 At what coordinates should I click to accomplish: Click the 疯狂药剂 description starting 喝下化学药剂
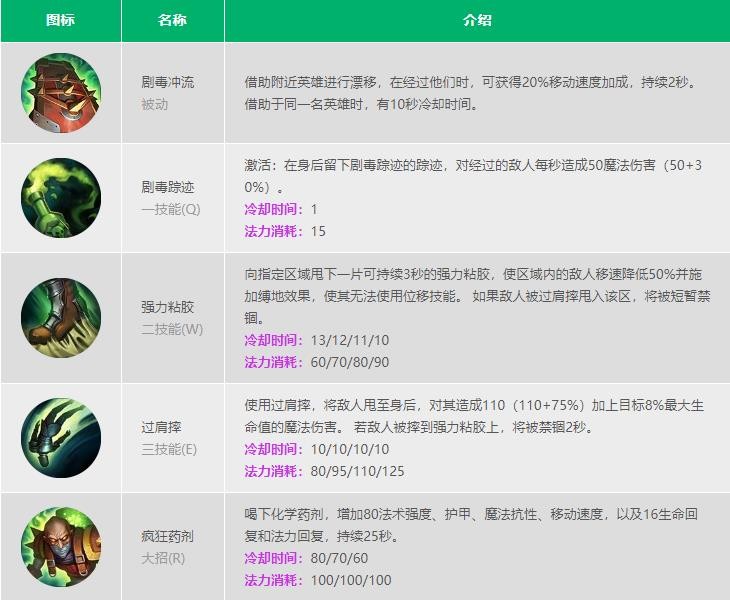pos(471,525)
